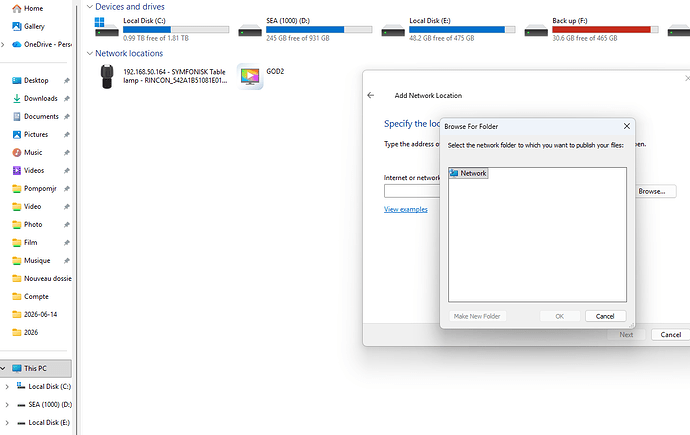
Task: Expand Local Disk (C:) in navigation tree
Action: pyautogui.click(x=7, y=387)
